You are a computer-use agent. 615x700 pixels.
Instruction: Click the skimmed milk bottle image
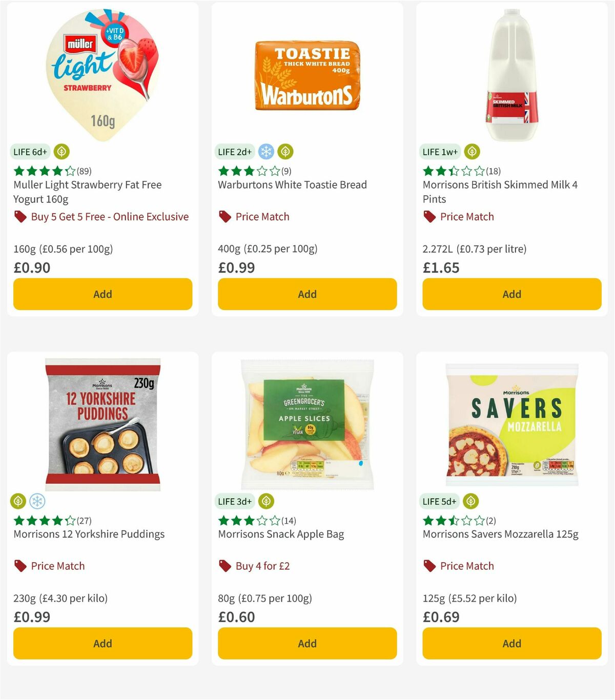(511, 72)
